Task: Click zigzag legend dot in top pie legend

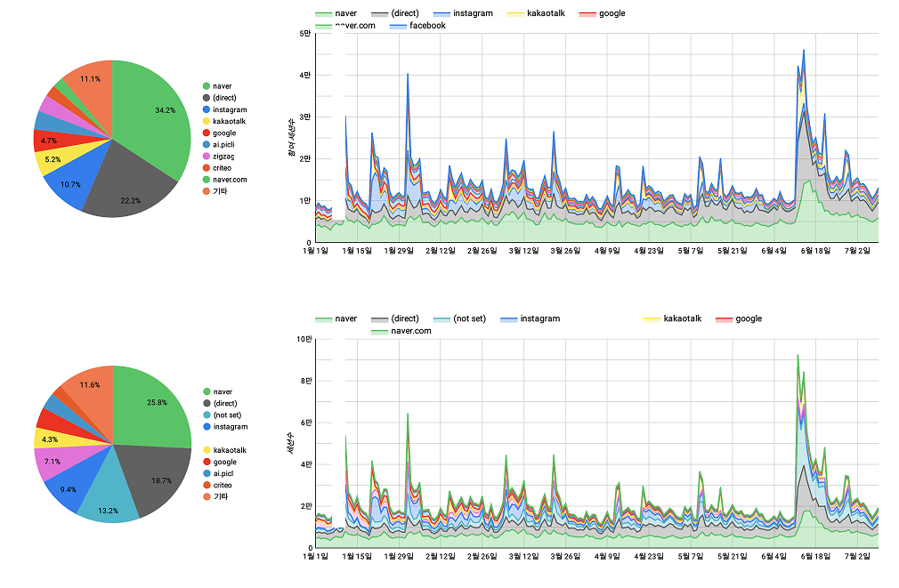Action: (207, 157)
